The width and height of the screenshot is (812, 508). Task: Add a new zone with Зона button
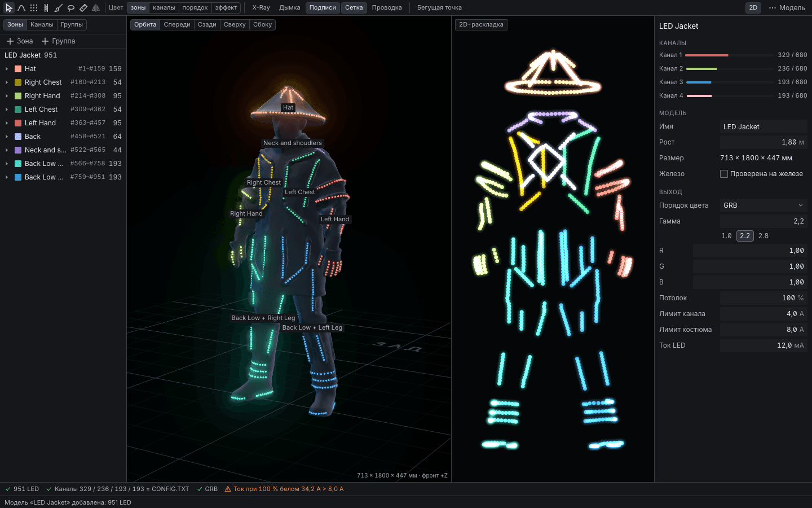[20, 41]
